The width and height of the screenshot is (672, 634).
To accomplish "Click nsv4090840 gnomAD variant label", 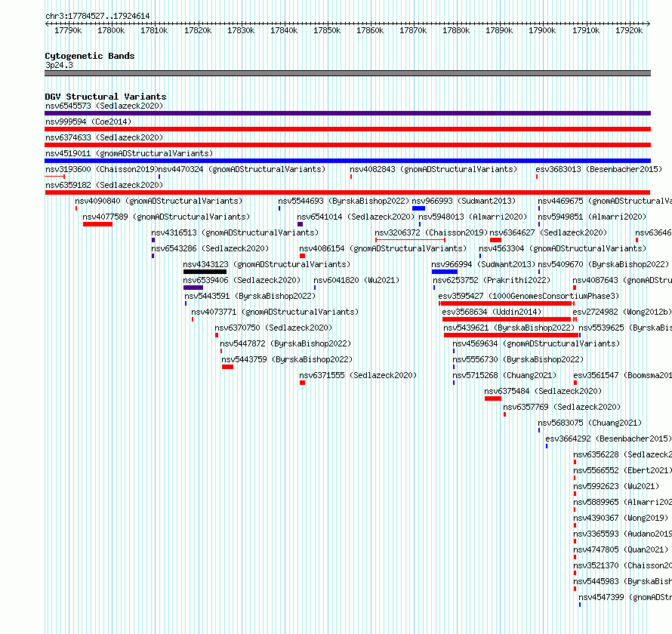I will tap(159, 201).
